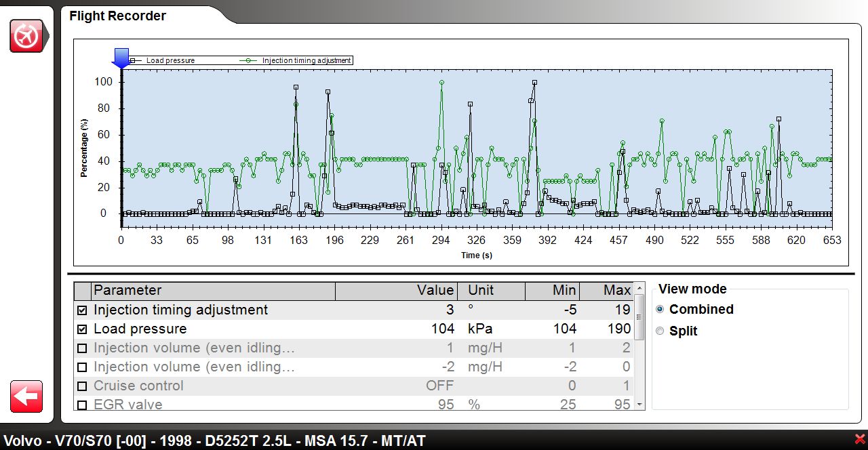
Task: Select the Flight Recorder tab
Action: (118, 16)
